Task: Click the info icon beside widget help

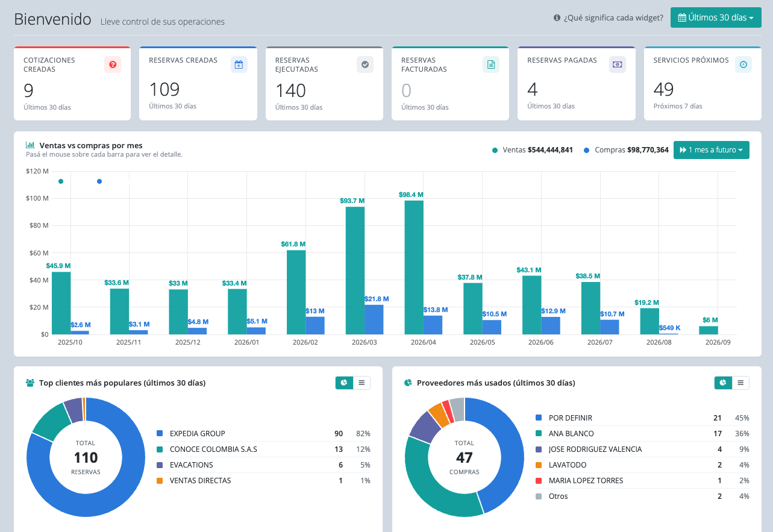Action: (x=557, y=18)
